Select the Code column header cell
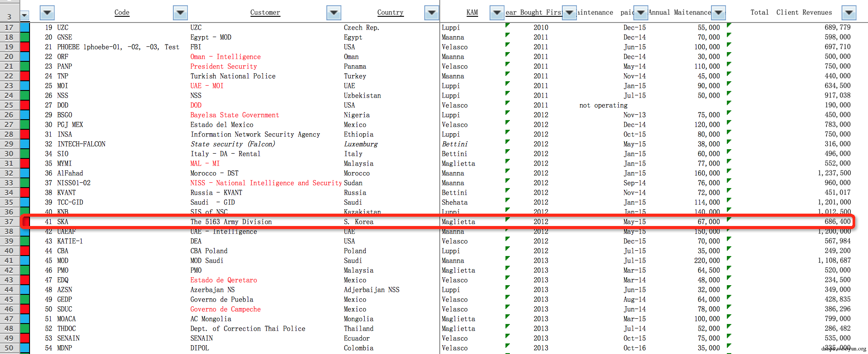868x354 pixels. click(122, 12)
